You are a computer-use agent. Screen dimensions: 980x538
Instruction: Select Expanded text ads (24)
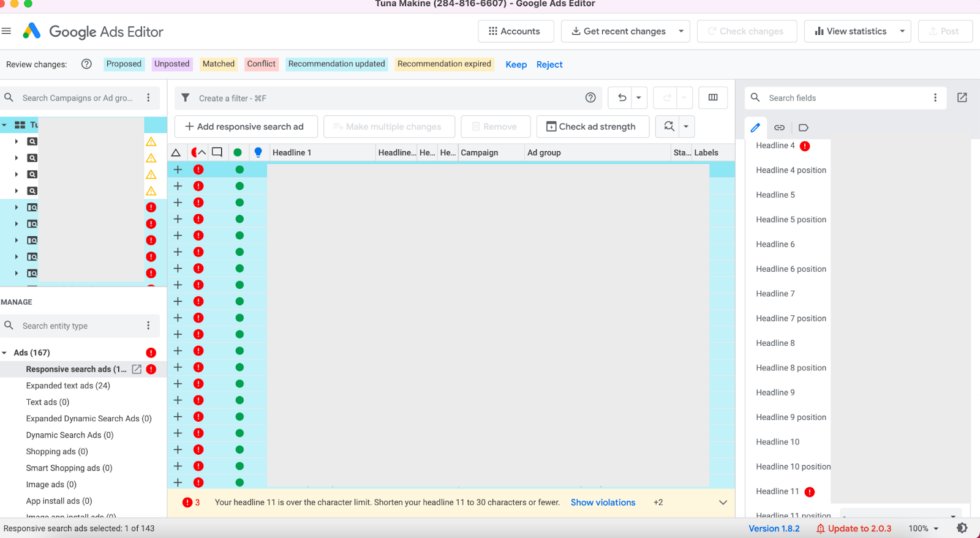pos(68,386)
